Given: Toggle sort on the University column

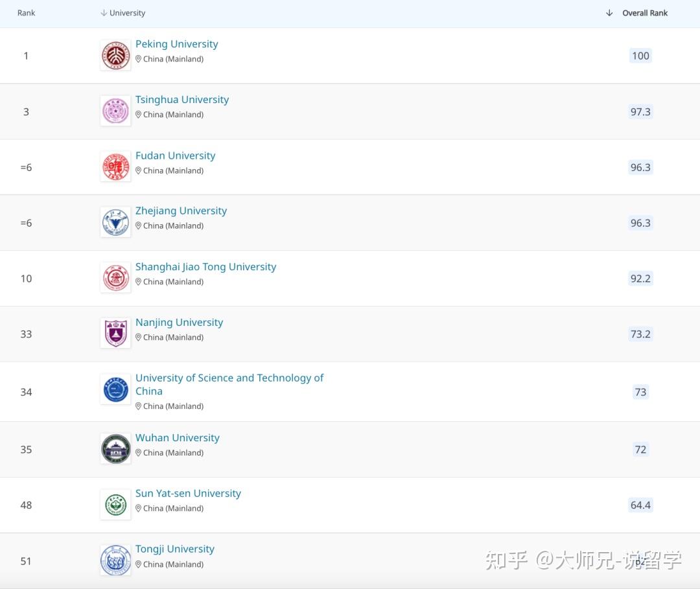Looking at the screenshot, I should [128, 12].
